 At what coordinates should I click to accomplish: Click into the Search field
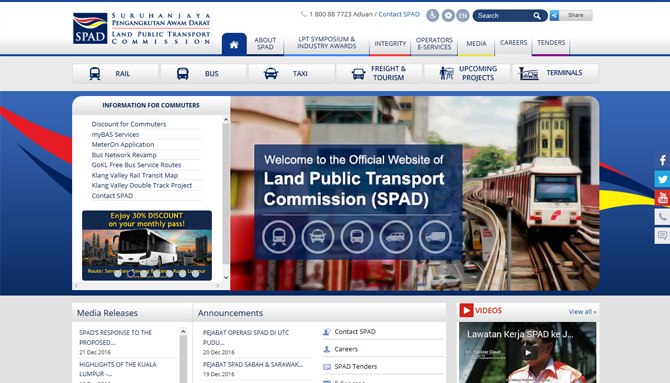point(503,16)
